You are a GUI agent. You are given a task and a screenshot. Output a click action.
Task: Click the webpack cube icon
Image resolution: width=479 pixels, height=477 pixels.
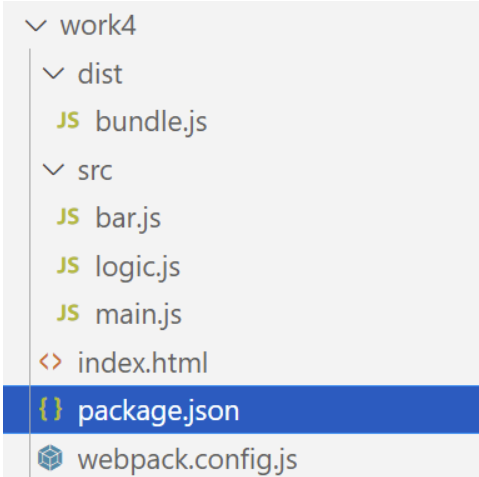click(x=50, y=458)
